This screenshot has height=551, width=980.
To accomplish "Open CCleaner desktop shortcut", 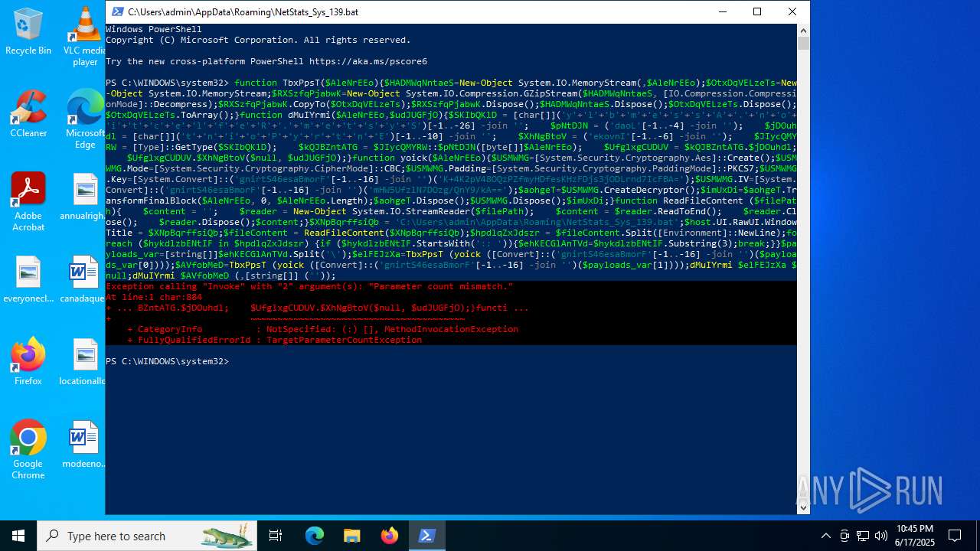I will [28, 113].
